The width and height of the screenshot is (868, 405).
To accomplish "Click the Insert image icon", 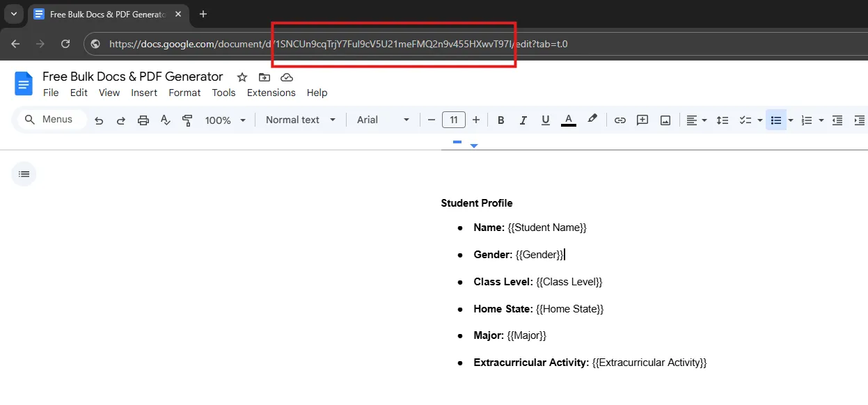I will pos(665,120).
